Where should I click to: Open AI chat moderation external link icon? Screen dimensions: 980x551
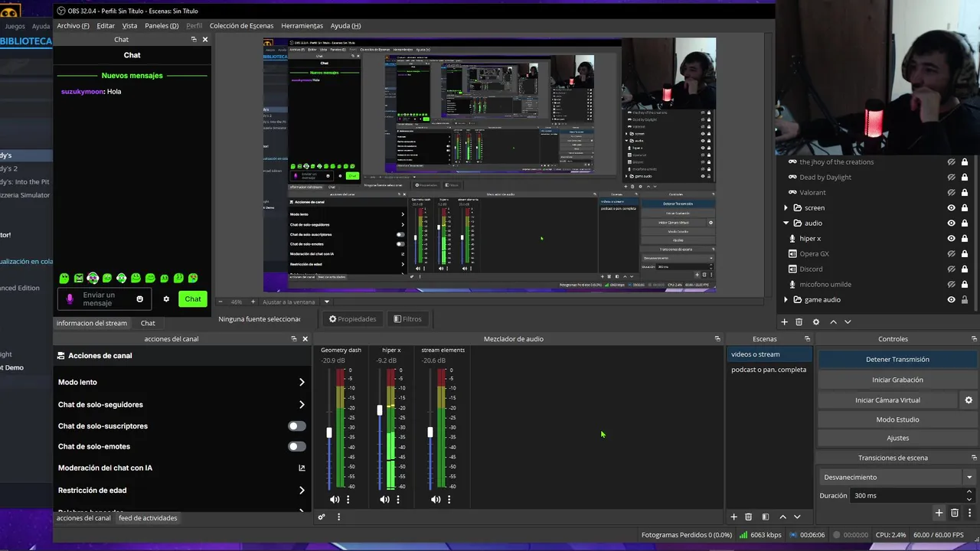pyautogui.click(x=302, y=468)
